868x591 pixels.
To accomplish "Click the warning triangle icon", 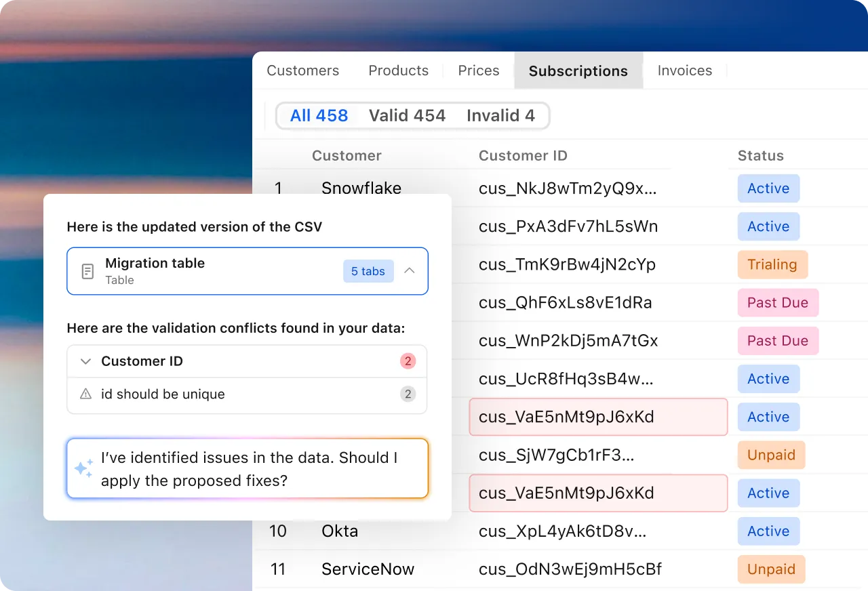I will [x=85, y=394].
